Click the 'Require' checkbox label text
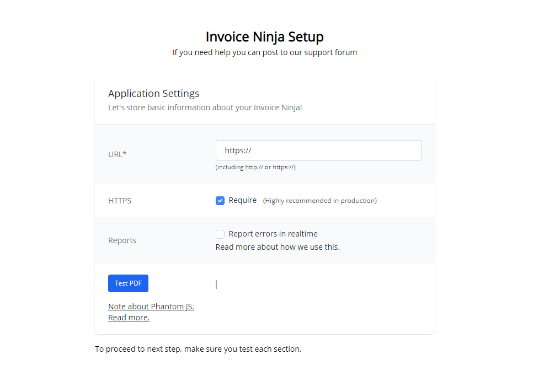Image resolution: width=560 pixels, height=392 pixels. click(243, 200)
